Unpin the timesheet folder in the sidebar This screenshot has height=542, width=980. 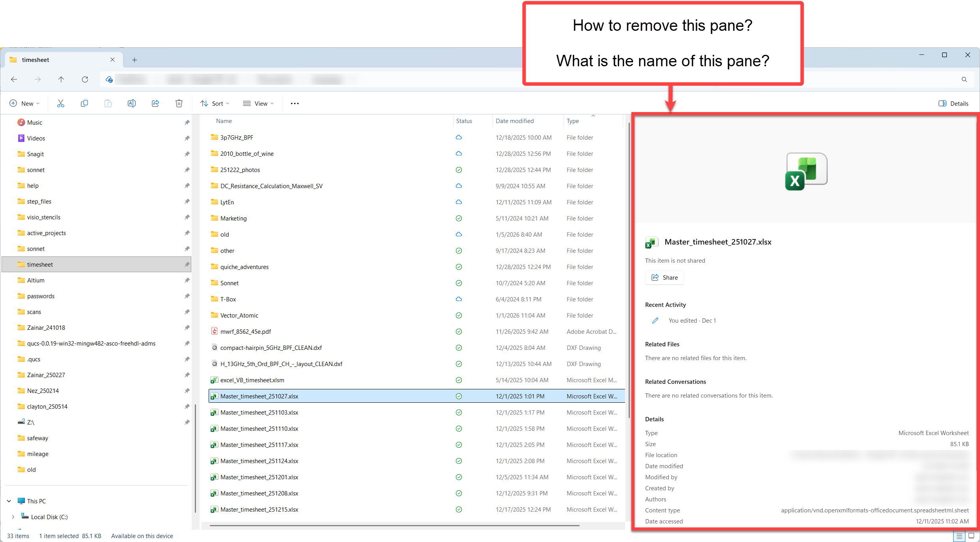(187, 264)
